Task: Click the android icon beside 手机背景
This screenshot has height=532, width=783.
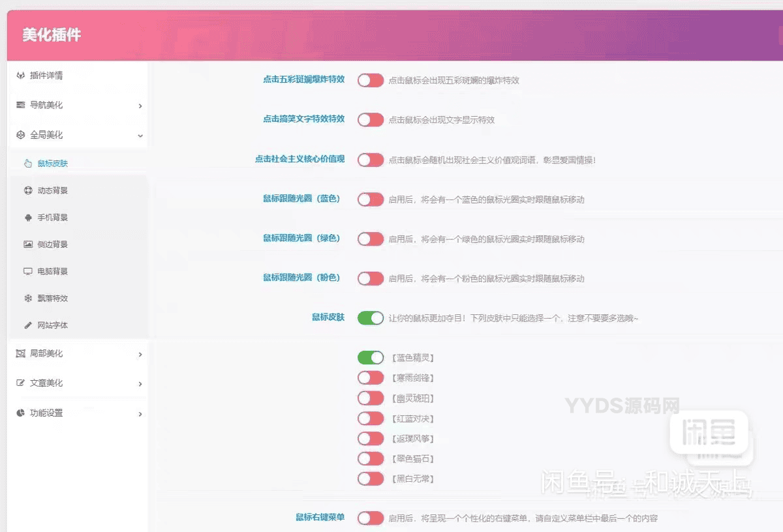Action: click(27, 218)
